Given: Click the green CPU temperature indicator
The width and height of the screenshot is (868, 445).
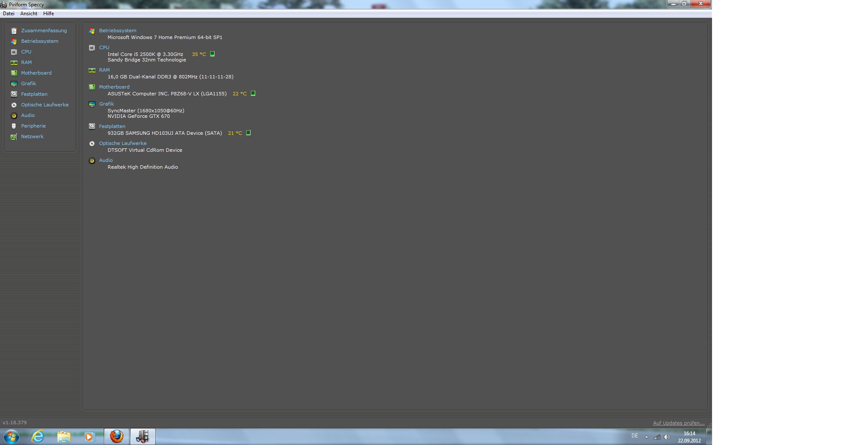Looking at the screenshot, I should coord(212,54).
